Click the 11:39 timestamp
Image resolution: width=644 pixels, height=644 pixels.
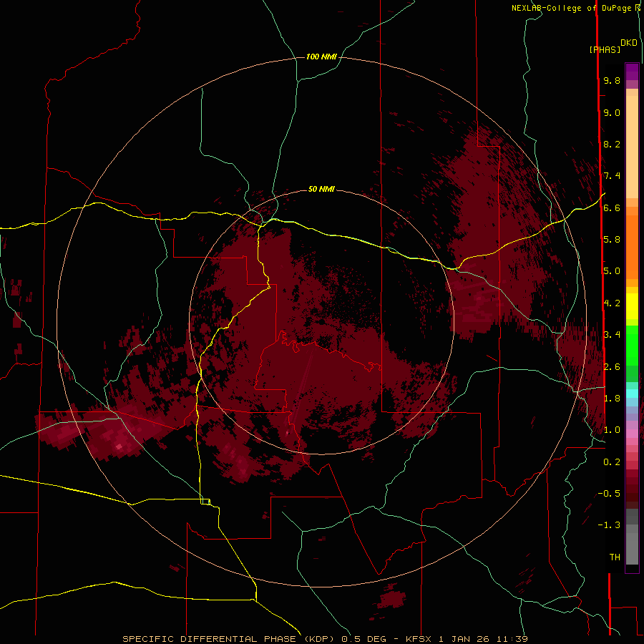(x=512, y=639)
